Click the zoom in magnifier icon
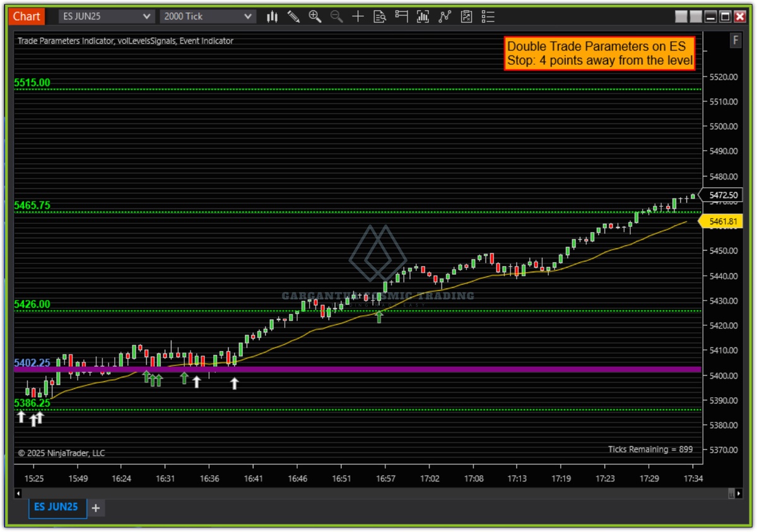 315,17
